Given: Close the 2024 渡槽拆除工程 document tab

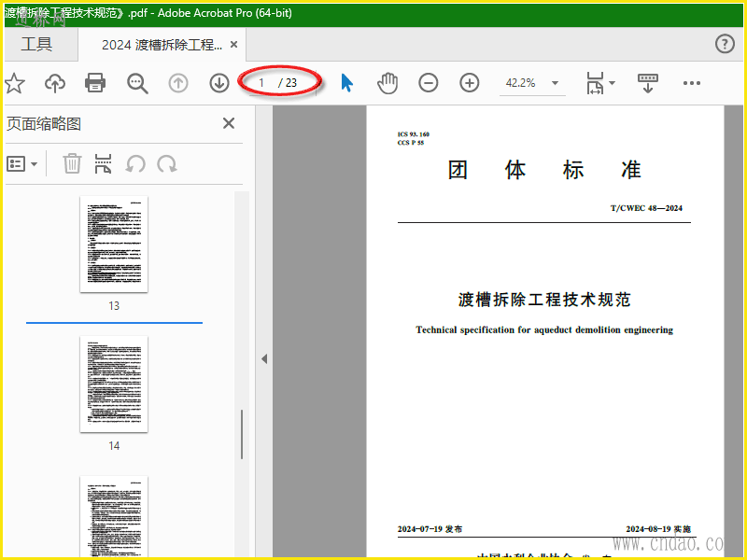Looking at the screenshot, I should click(x=234, y=44).
